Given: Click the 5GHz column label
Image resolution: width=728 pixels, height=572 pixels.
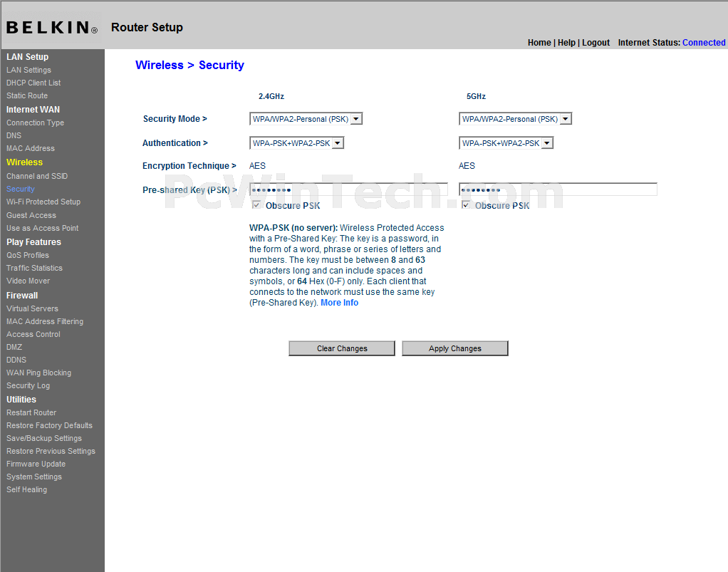Looking at the screenshot, I should coord(476,97).
